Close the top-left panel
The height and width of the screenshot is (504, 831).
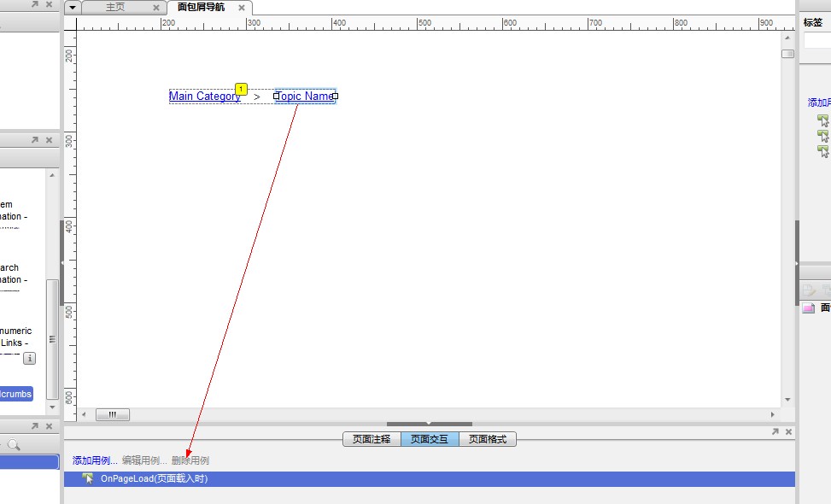(x=50, y=4)
